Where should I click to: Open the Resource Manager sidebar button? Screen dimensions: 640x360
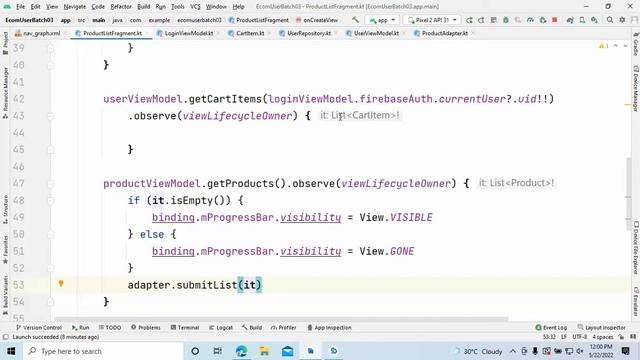(x=5, y=92)
